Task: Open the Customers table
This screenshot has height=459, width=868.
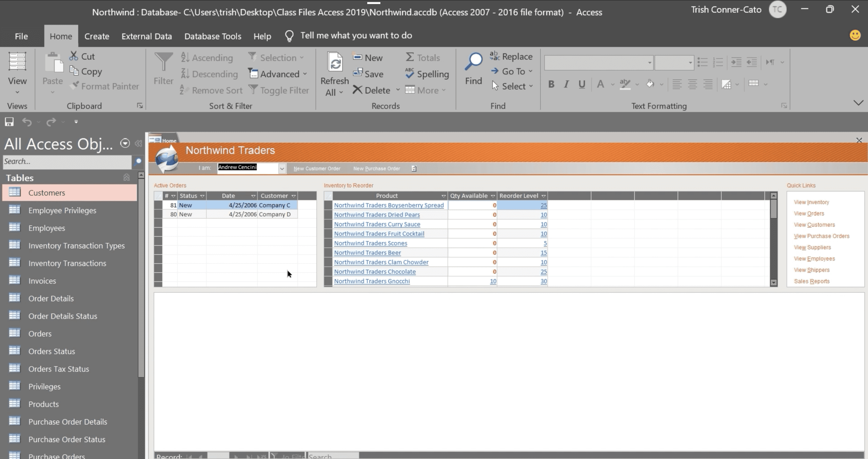Action: click(46, 193)
